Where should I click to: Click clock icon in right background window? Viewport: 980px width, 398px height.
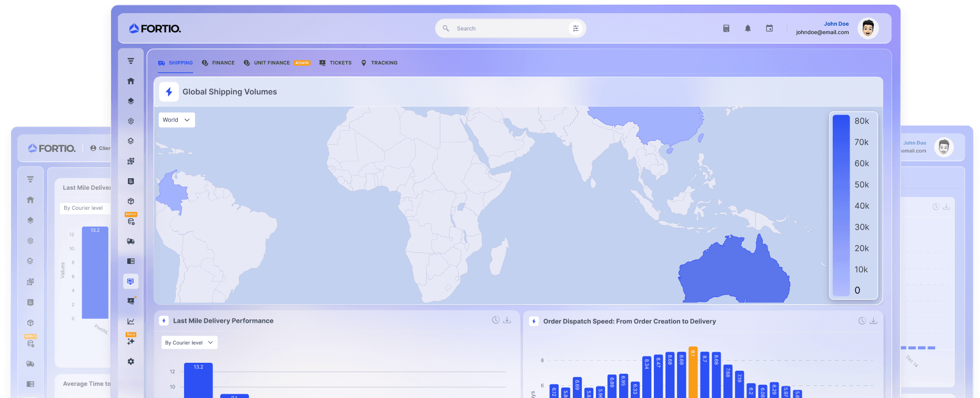click(936, 207)
